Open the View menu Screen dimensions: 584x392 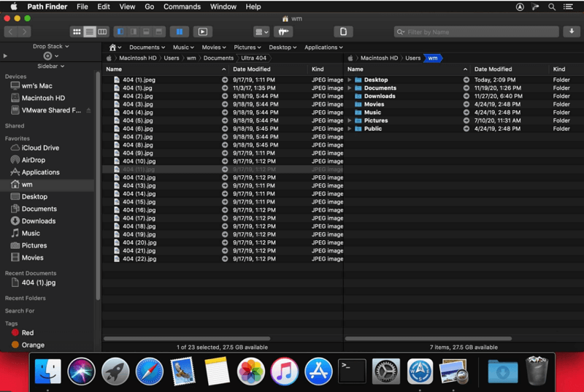(127, 7)
